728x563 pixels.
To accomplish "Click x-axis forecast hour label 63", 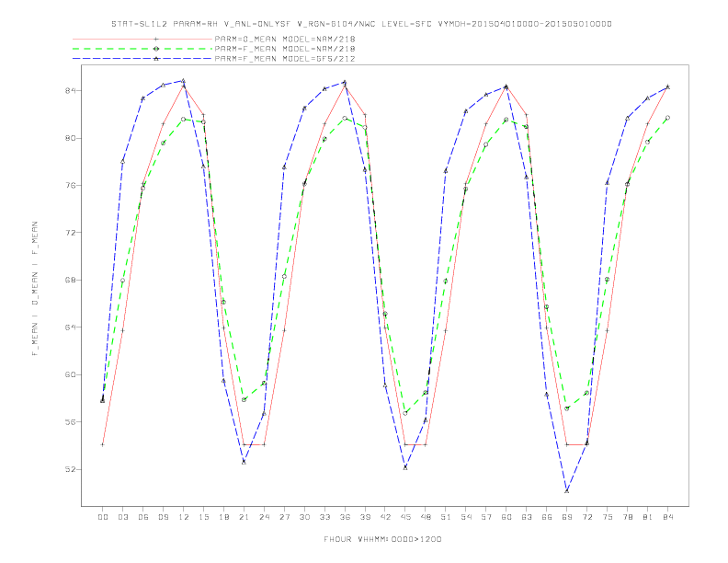I will [527, 517].
